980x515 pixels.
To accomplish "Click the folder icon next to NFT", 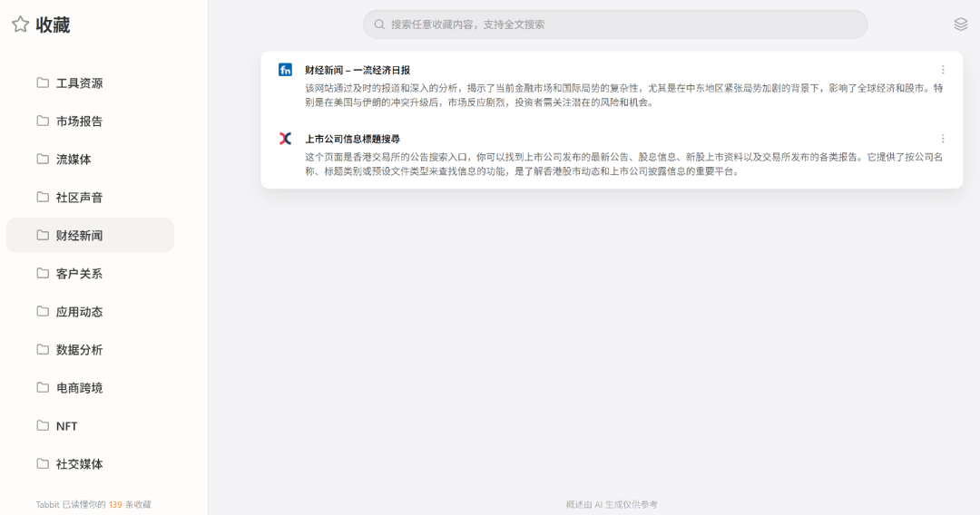I will pyautogui.click(x=43, y=425).
